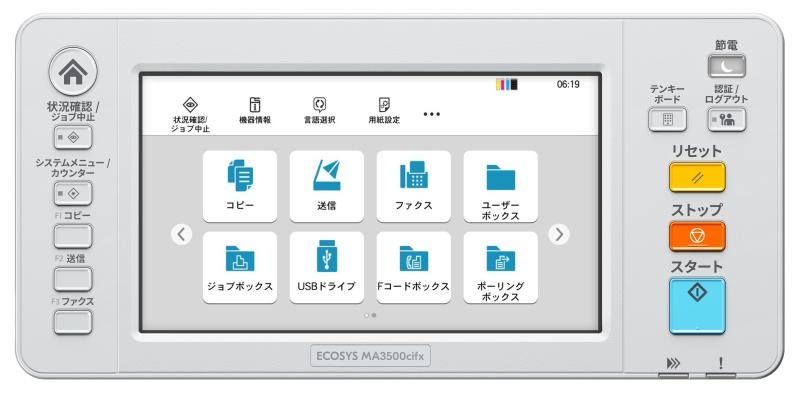Select the USBドライブ tile

[327, 268]
